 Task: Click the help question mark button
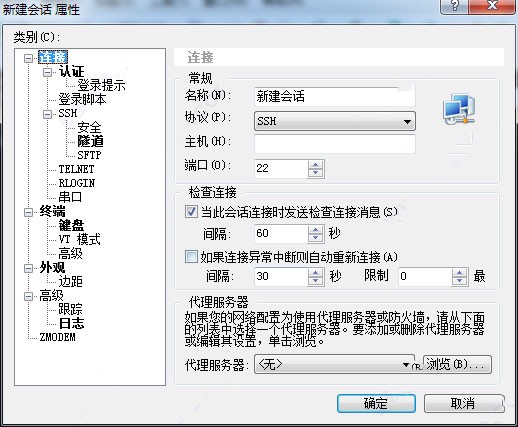click(455, 6)
